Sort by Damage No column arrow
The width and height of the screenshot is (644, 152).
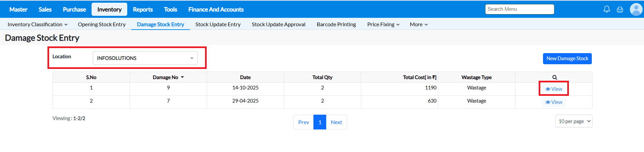(x=182, y=77)
